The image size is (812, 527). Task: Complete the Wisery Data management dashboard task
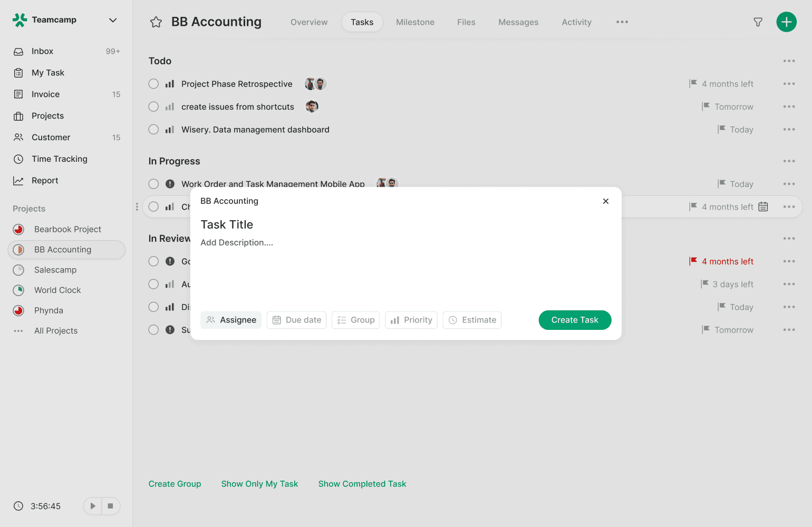click(153, 130)
